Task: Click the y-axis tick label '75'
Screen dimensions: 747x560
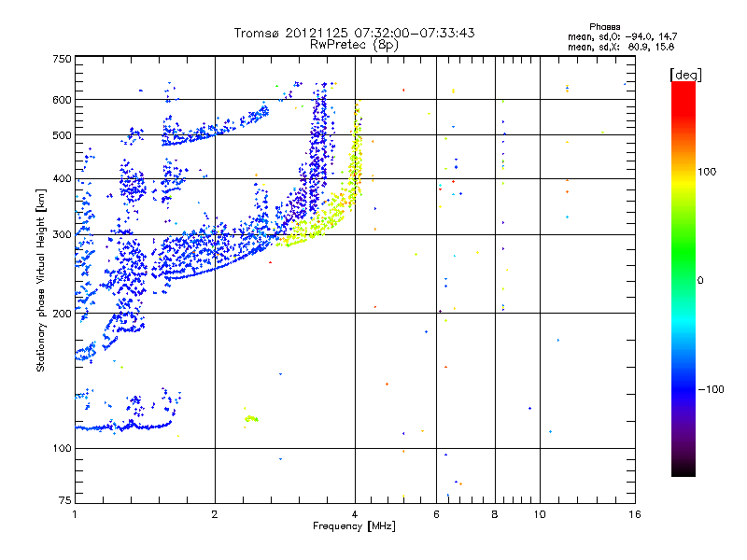Action: (65, 500)
